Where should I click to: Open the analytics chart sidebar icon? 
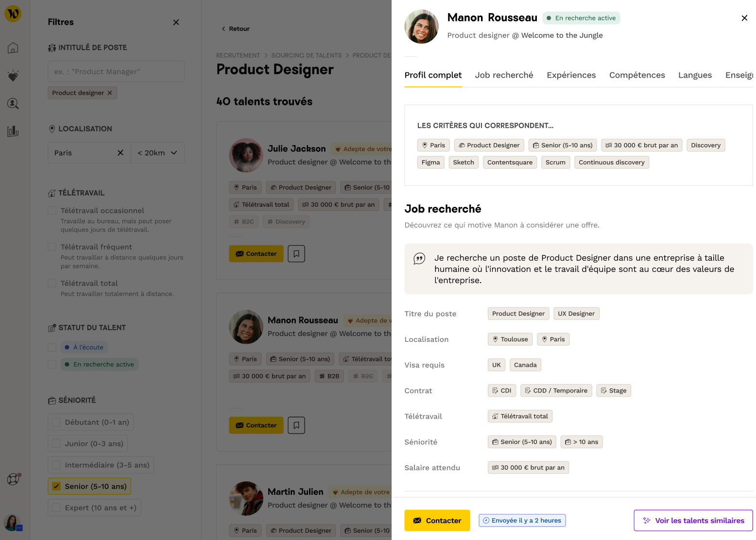point(13,131)
